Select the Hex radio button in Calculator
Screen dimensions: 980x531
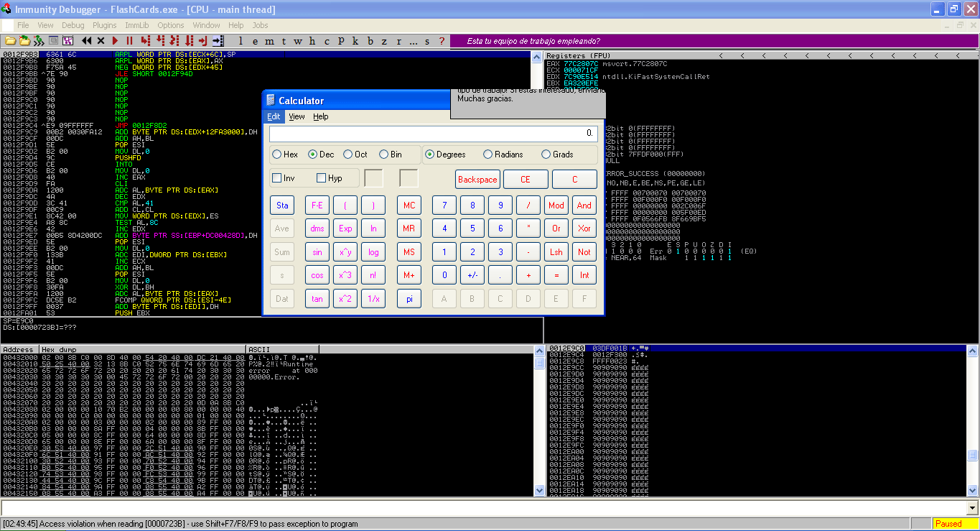[285, 154]
